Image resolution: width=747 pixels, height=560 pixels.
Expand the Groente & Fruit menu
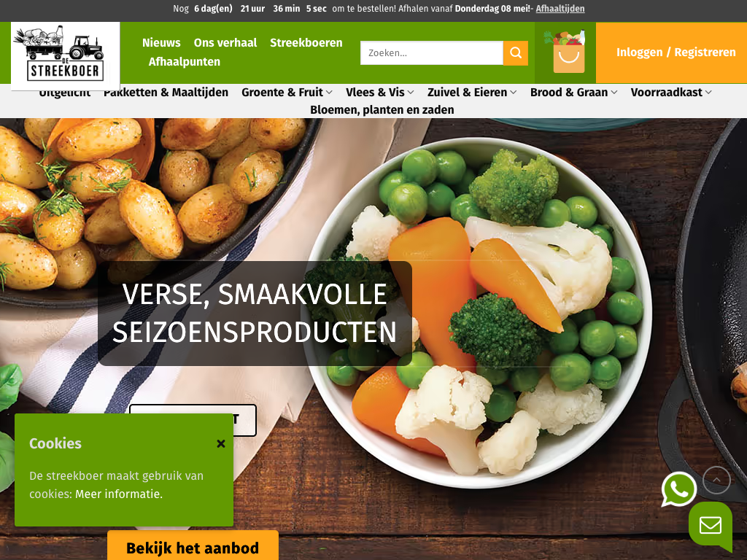[287, 93]
